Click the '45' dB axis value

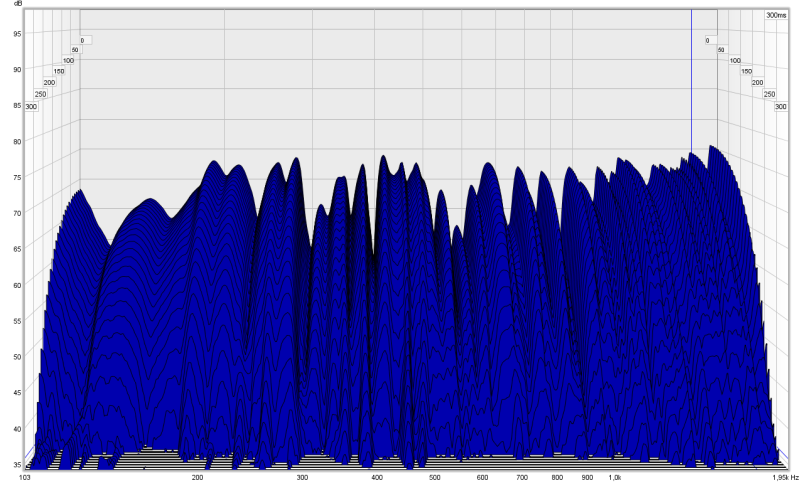click(17, 393)
